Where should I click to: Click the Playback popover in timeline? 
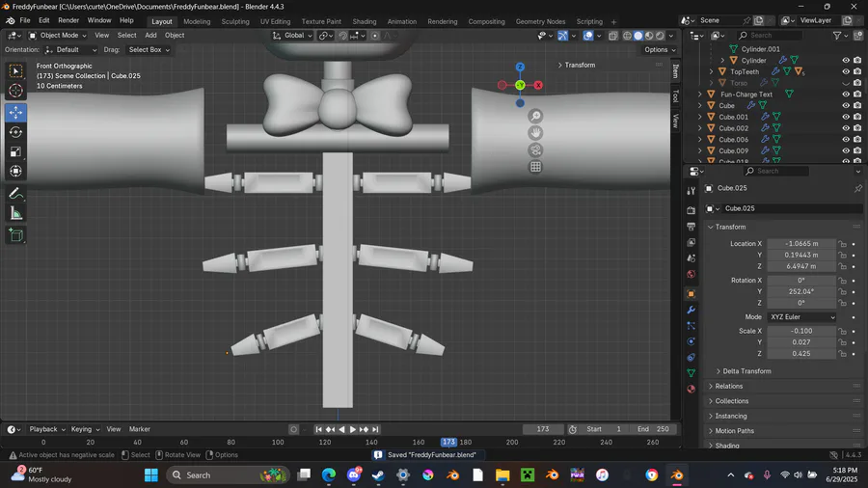(x=47, y=429)
